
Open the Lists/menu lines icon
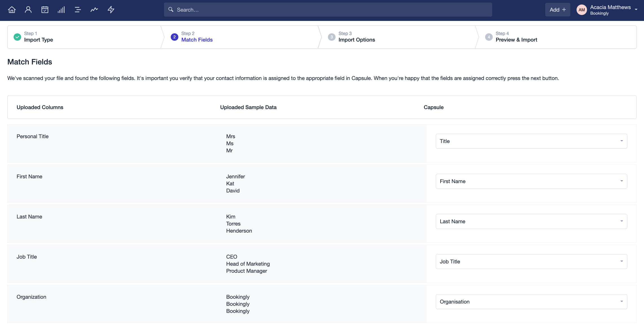(77, 9)
